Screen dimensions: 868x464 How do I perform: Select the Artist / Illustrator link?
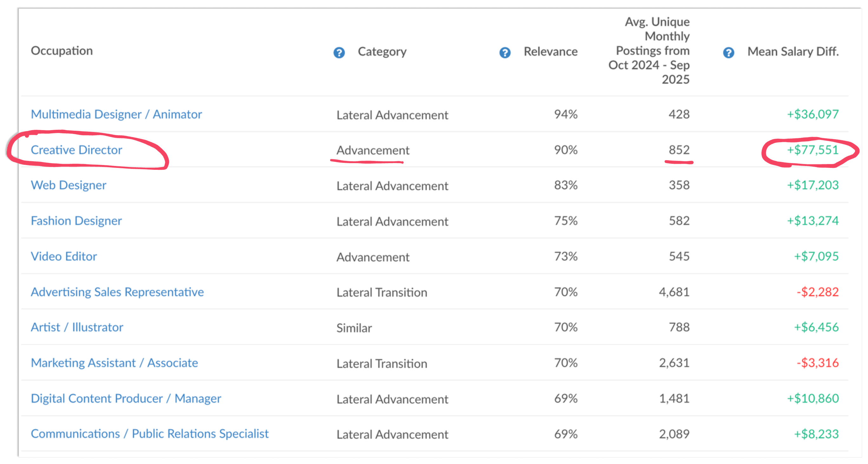77,327
